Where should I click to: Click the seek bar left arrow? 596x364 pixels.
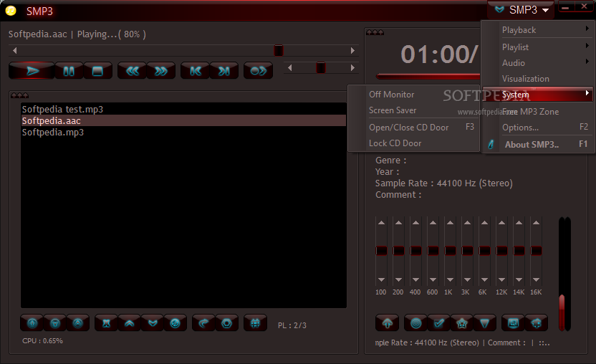tap(14, 50)
